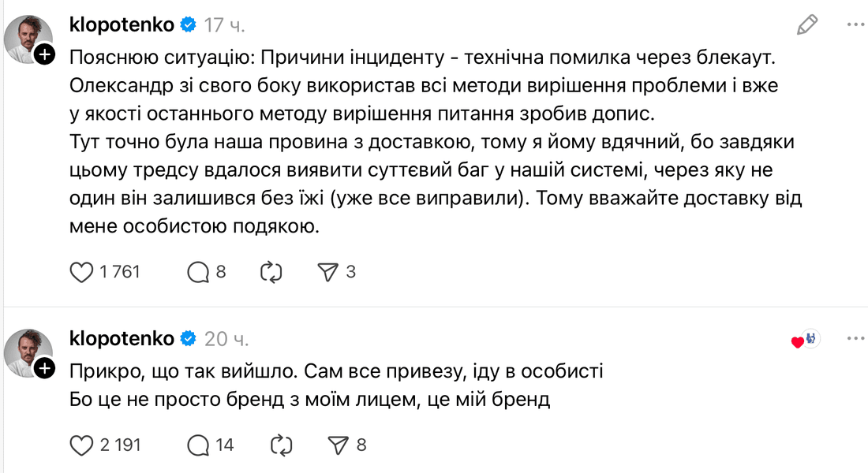Open replies on the first post

(x=197, y=273)
